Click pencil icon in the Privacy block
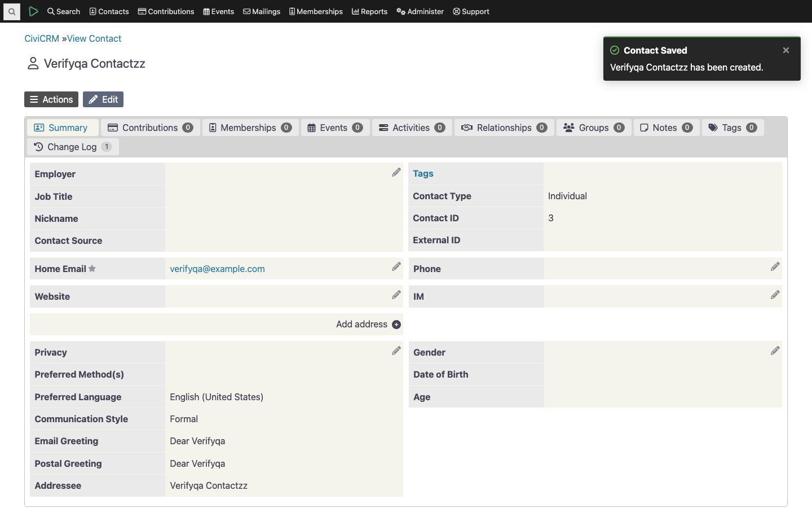 (x=396, y=351)
